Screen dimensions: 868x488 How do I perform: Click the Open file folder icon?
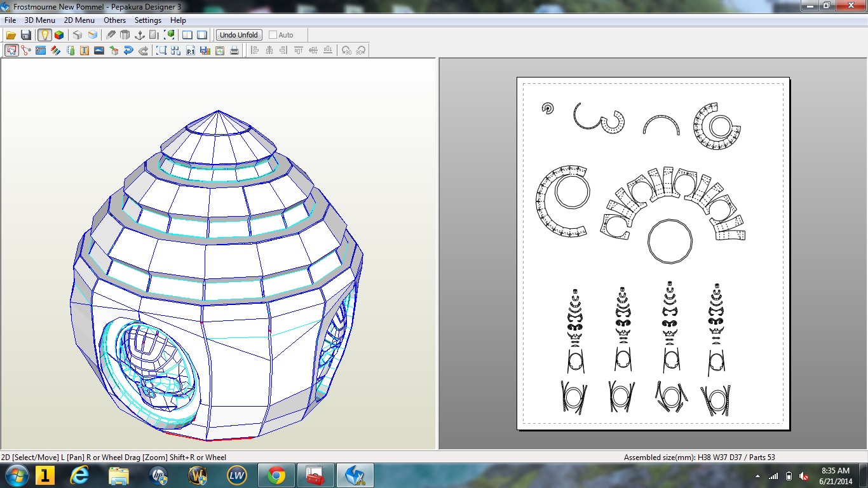[11, 35]
